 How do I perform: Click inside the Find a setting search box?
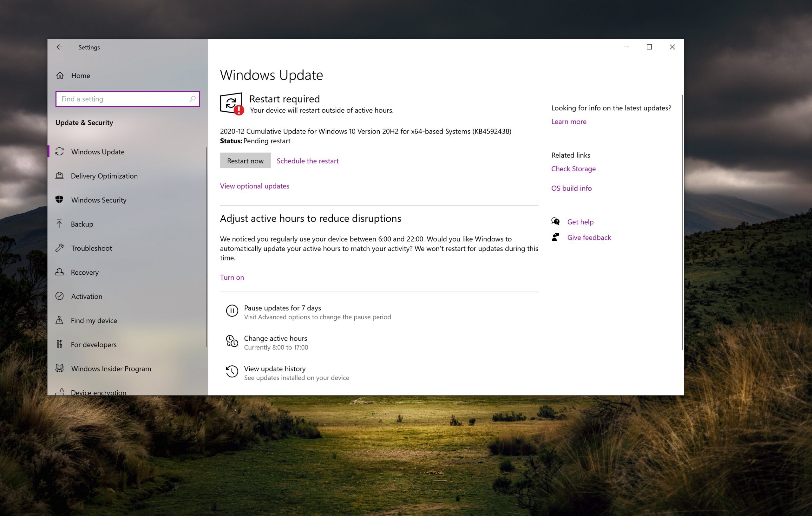[x=121, y=99]
